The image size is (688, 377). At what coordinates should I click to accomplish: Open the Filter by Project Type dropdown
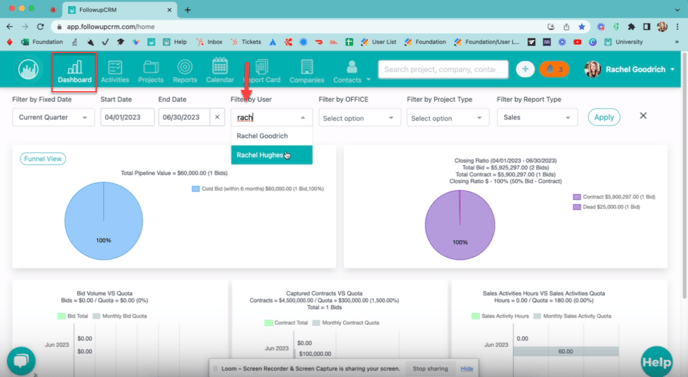[x=448, y=118]
